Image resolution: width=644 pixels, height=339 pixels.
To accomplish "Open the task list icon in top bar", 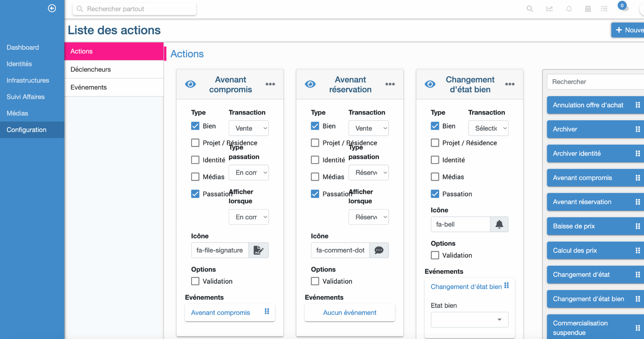I will click(x=604, y=9).
